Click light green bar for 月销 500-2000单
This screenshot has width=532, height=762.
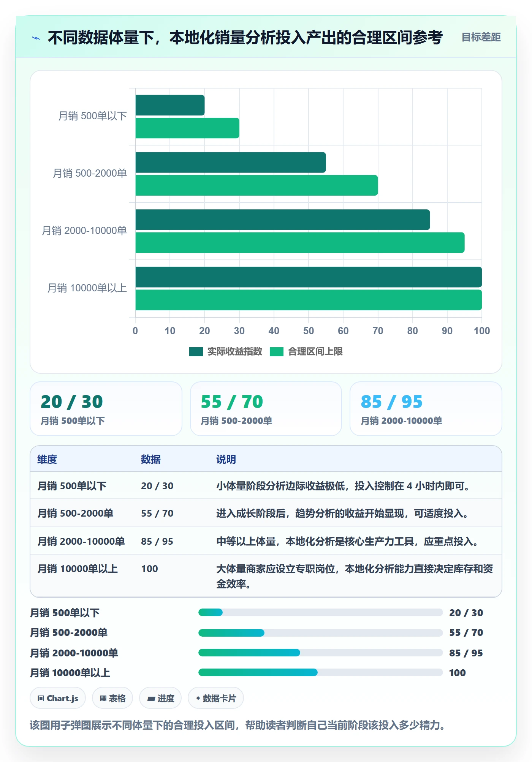[256, 185]
